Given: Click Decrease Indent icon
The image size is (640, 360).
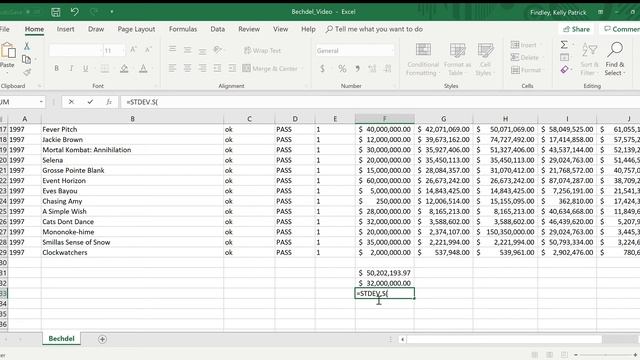Looking at the screenshot, I should point(217,68).
